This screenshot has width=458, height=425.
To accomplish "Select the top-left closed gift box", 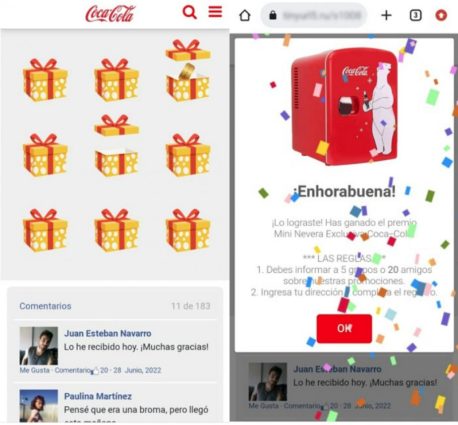I will (45, 80).
